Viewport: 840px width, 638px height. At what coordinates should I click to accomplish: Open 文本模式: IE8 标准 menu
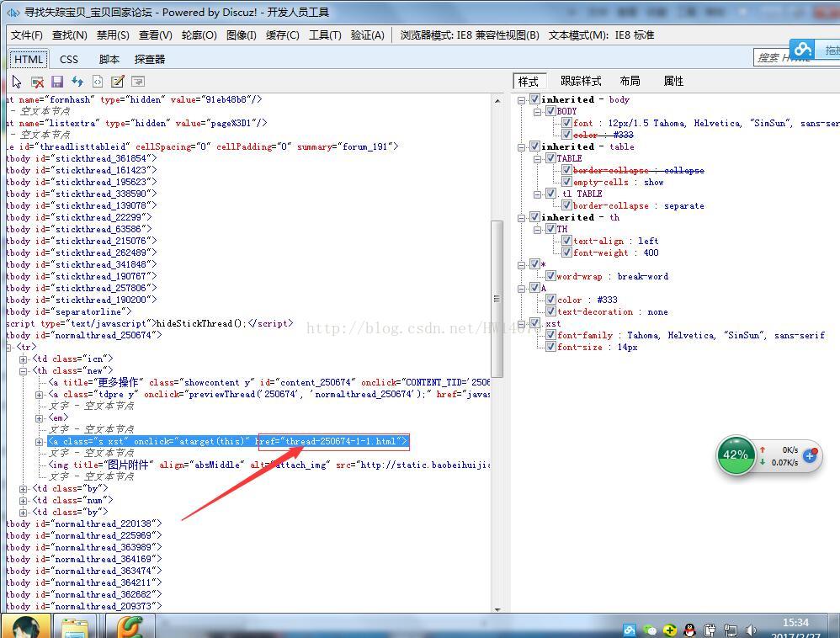click(x=601, y=35)
